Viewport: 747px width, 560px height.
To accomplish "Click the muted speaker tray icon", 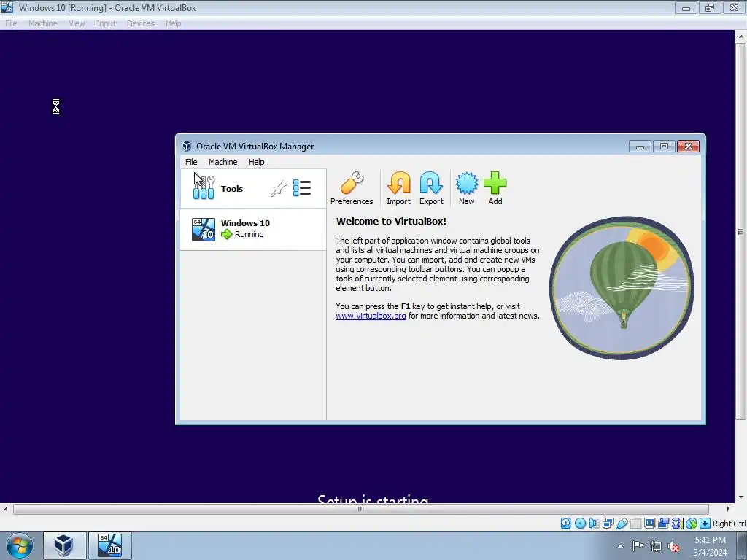I will pos(673,546).
